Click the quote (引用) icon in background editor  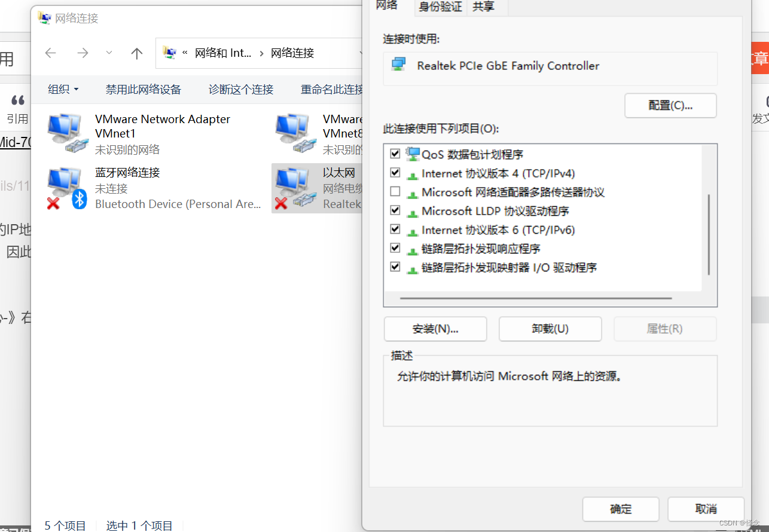pos(18,100)
